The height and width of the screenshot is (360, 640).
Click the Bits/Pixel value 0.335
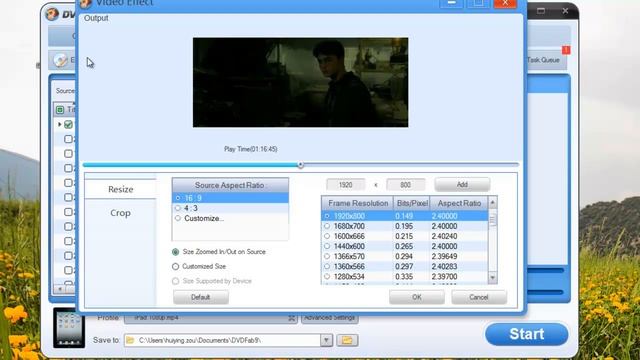pyautogui.click(x=404, y=277)
